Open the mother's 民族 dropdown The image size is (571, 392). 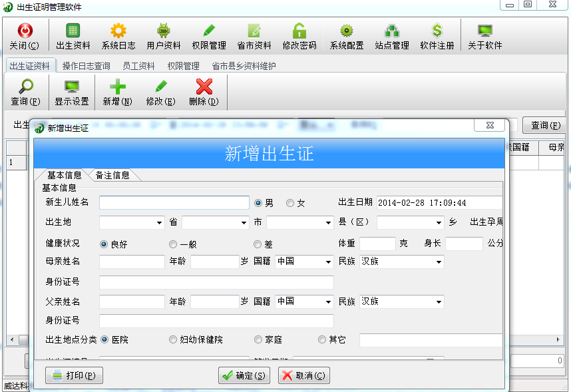click(439, 262)
